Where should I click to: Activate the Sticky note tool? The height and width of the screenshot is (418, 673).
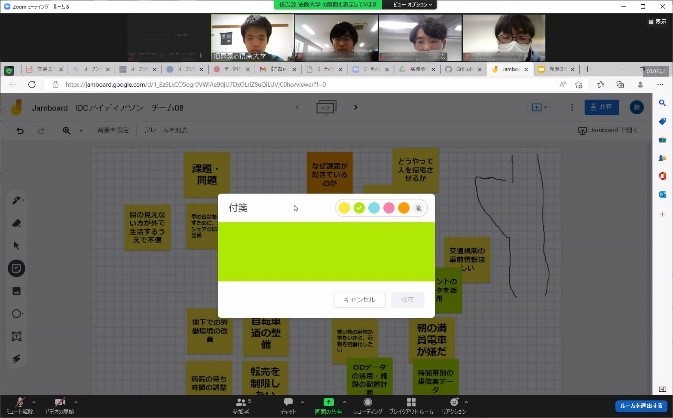pos(16,269)
